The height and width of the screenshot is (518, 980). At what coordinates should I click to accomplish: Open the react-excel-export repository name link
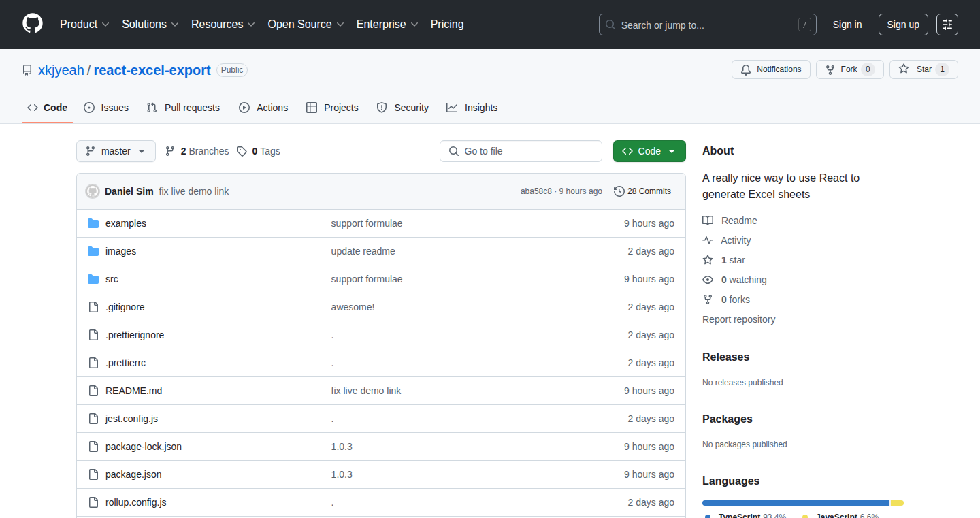click(x=152, y=70)
